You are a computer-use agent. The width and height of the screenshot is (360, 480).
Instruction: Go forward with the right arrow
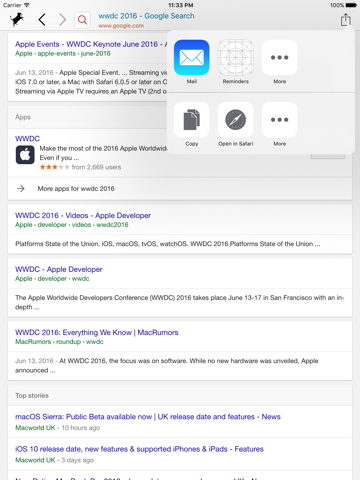(62, 20)
